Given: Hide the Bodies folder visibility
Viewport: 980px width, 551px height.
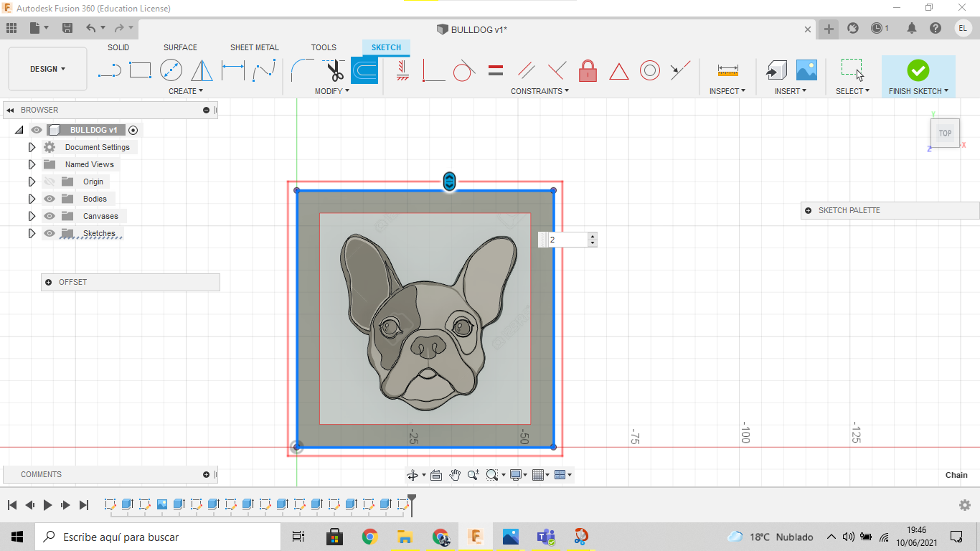Looking at the screenshot, I should (x=50, y=199).
